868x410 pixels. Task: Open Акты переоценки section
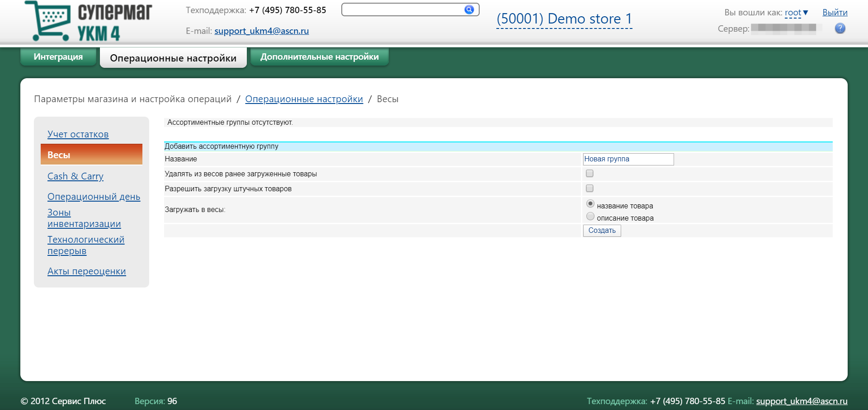[x=86, y=271]
